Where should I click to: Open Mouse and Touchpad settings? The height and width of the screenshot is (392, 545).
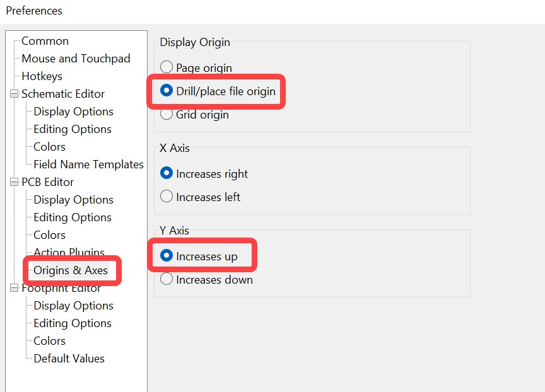(76, 59)
